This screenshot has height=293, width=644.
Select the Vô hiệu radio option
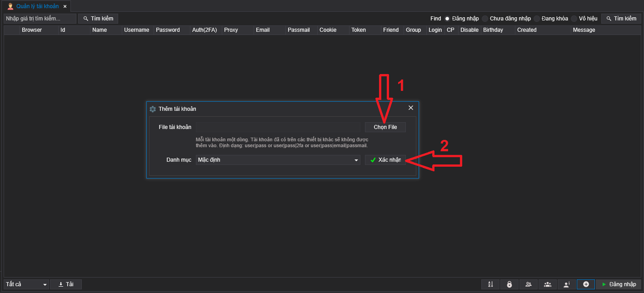(x=574, y=19)
